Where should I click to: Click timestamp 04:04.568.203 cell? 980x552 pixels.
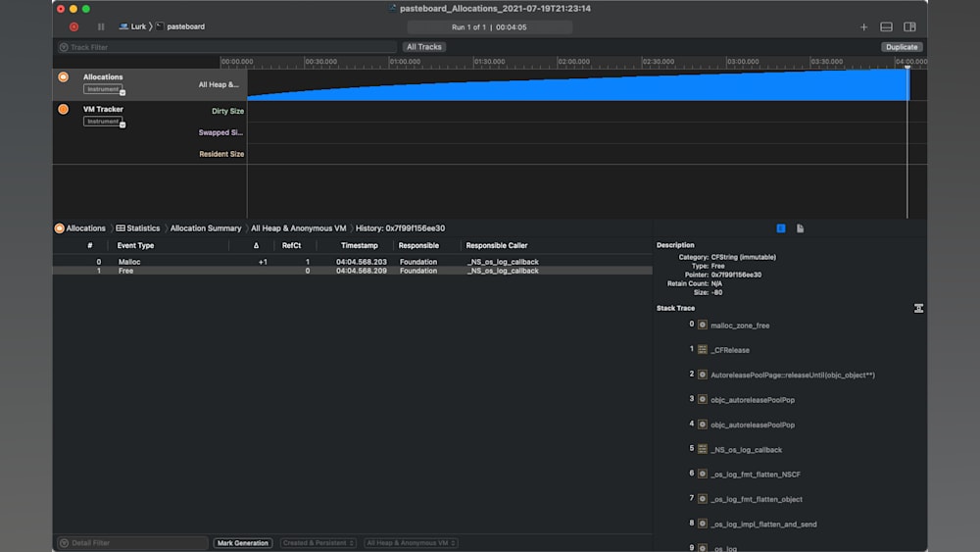[x=362, y=262]
